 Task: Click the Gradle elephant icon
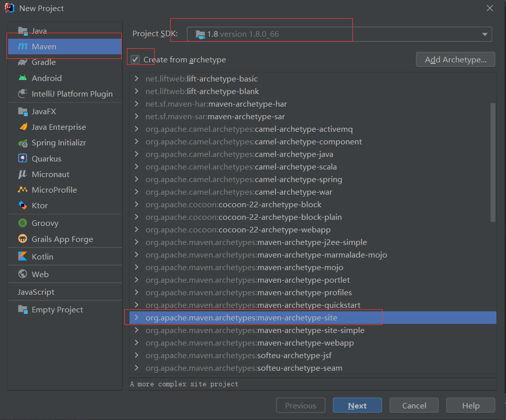(x=23, y=62)
